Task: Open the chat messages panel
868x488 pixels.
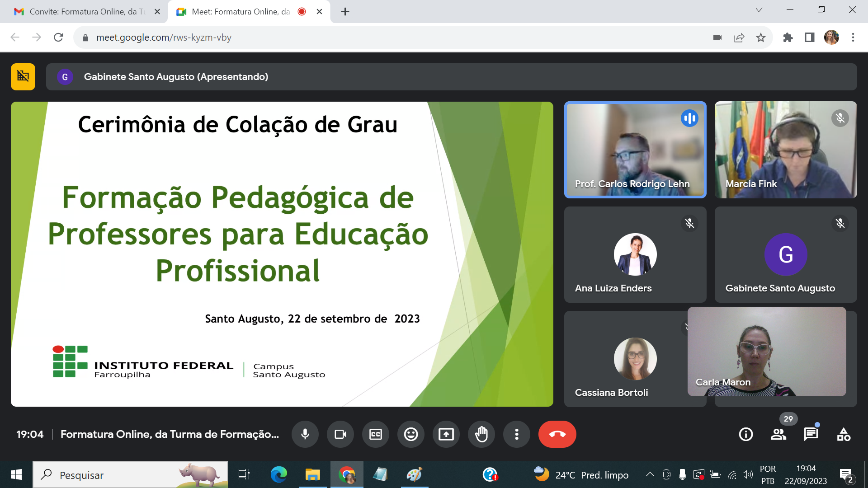Action: click(811, 434)
